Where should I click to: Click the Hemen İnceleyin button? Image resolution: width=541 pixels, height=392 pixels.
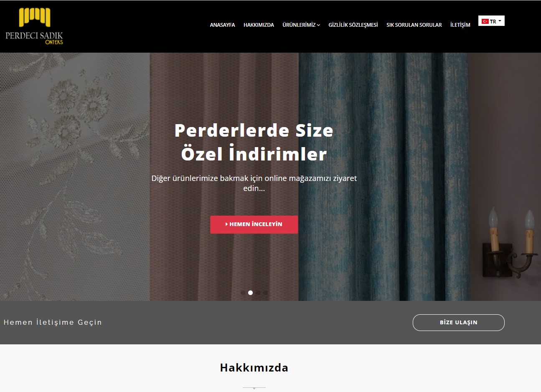pyautogui.click(x=254, y=224)
